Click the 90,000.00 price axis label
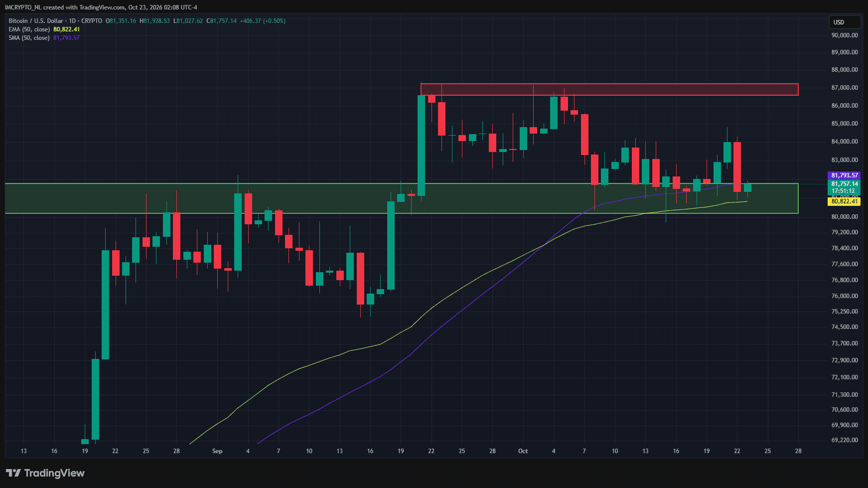Image resolution: width=868 pixels, height=488 pixels. [x=845, y=35]
